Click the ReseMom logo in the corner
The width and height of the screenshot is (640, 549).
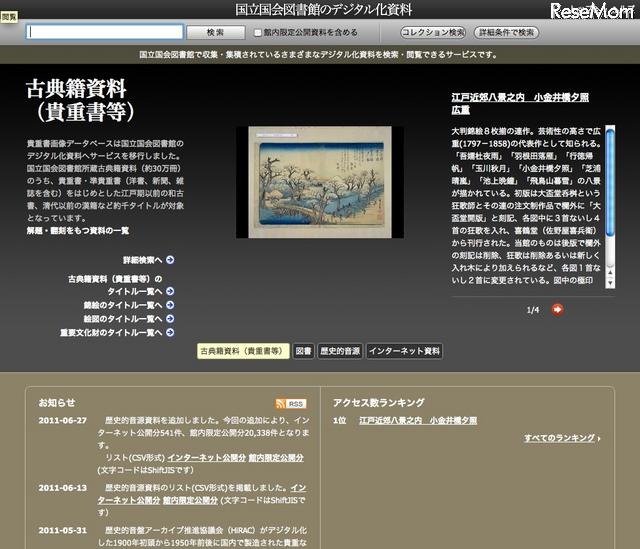pos(596,11)
